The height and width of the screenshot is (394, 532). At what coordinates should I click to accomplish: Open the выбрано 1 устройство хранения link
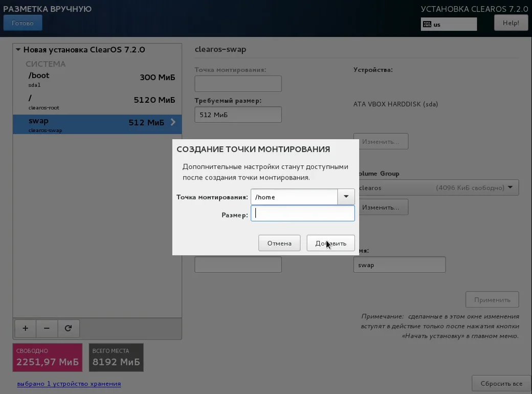[69, 383]
